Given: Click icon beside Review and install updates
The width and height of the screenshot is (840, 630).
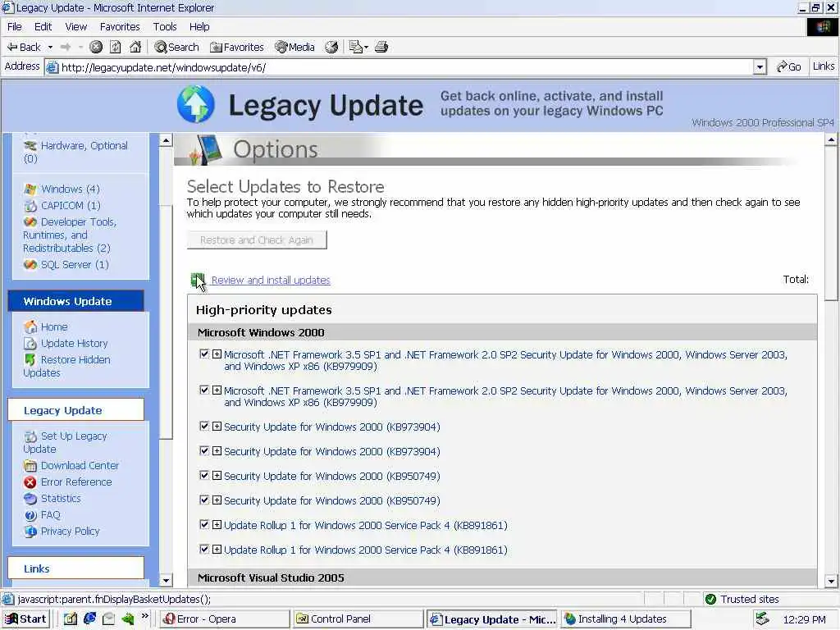Looking at the screenshot, I should [198, 281].
